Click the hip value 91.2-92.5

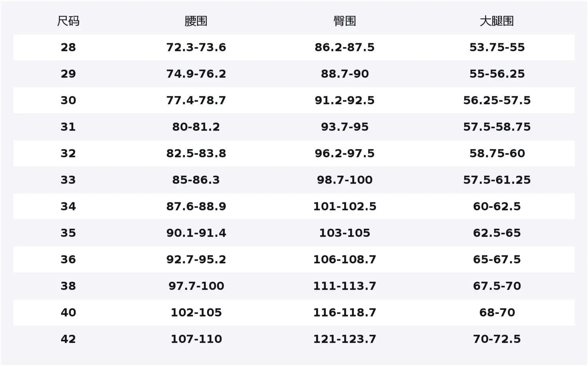pos(345,100)
